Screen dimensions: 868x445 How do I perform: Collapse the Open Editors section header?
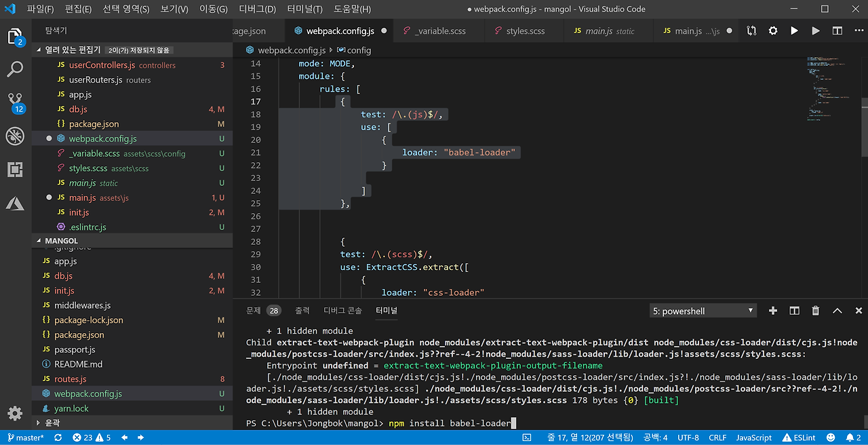[132, 50]
